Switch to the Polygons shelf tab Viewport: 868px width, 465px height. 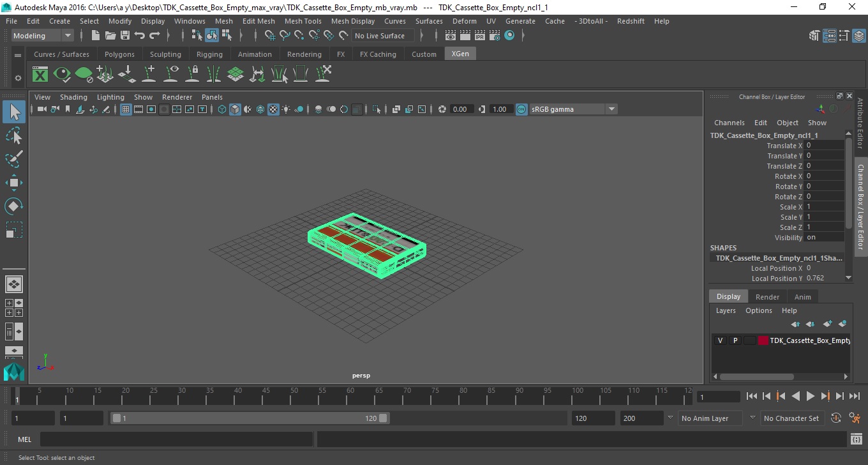click(x=119, y=54)
